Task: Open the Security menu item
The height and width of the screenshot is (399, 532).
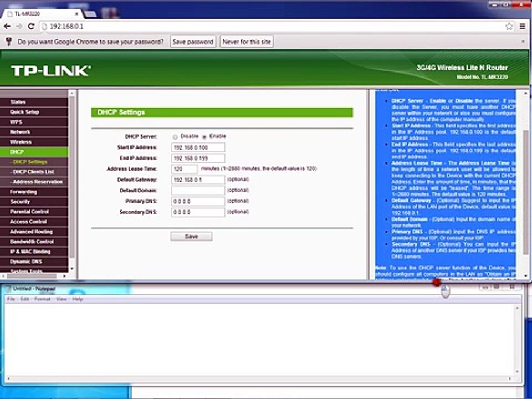Action: point(34,202)
